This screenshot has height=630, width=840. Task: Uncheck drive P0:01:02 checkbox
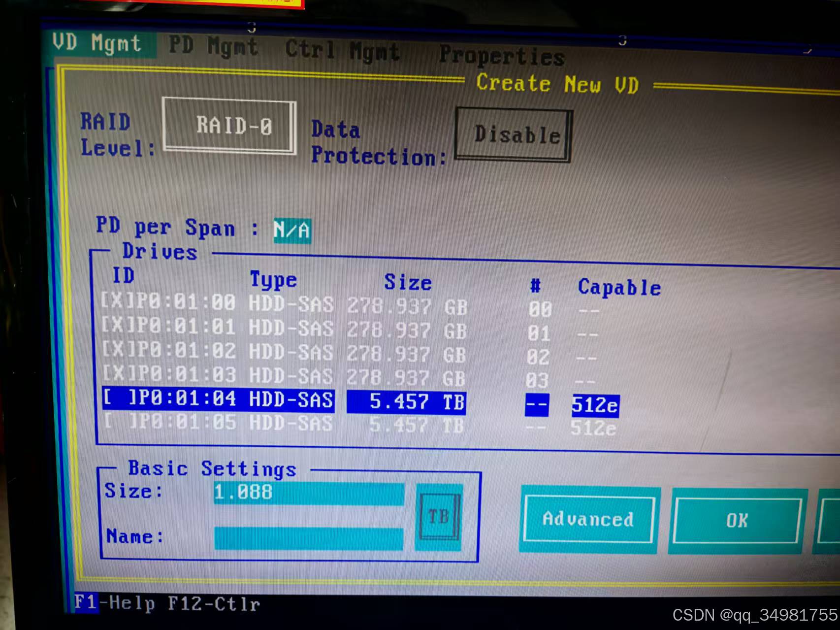tap(119, 349)
